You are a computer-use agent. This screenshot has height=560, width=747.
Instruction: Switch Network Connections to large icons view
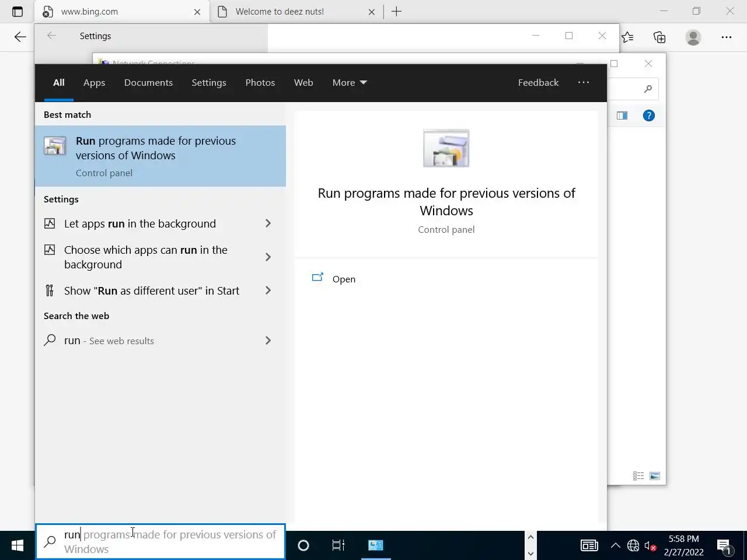[x=655, y=477]
